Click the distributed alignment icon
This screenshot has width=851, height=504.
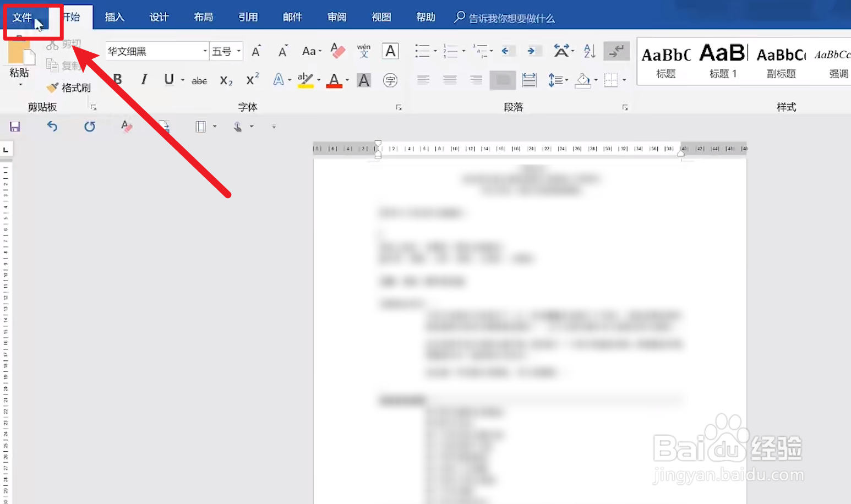(529, 80)
